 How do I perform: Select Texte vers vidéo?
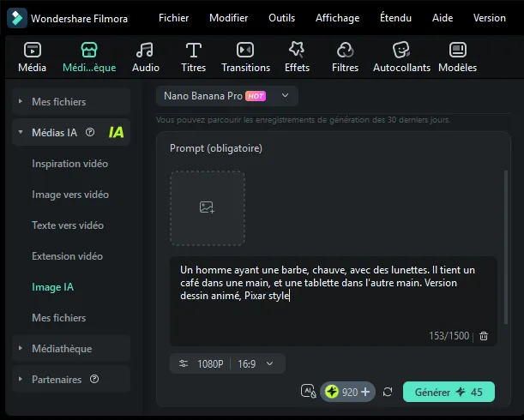click(68, 225)
